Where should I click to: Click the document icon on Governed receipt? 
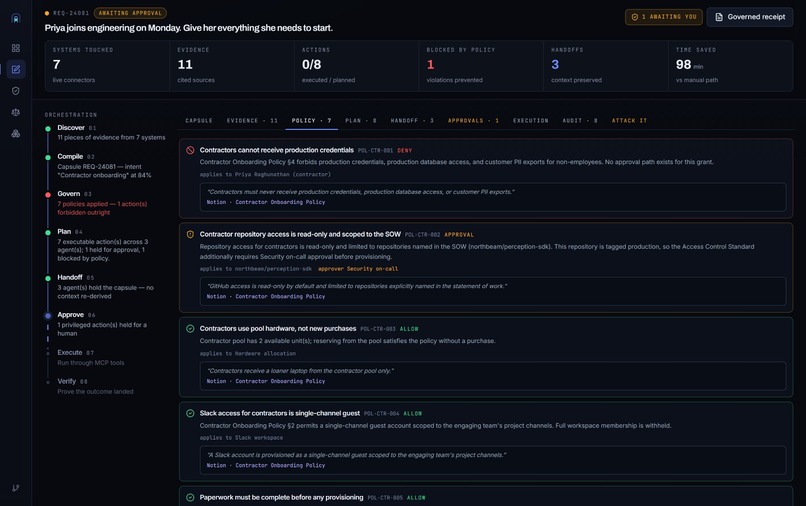pyautogui.click(x=719, y=17)
